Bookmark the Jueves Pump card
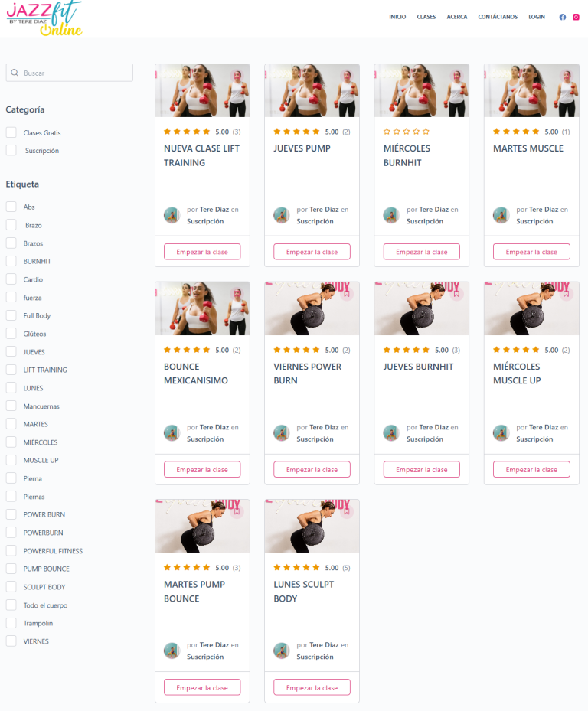Image resolution: width=588 pixels, height=711 pixels. click(x=347, y=75)
